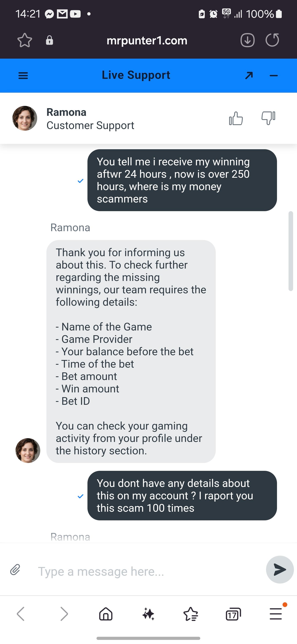Reload the mrpunter1.com page
This screenshot has height=644, width=297.
(272, 40)
